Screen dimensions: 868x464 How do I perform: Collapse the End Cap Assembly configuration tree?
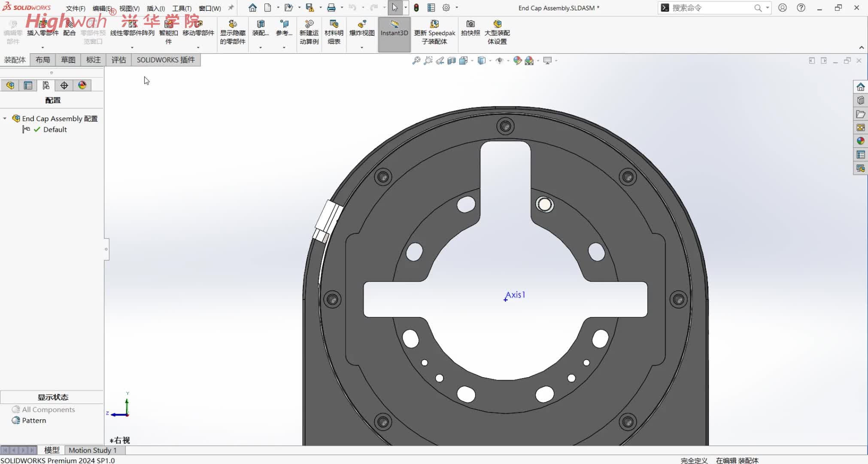pyautogui.click(x=5, y=118)
